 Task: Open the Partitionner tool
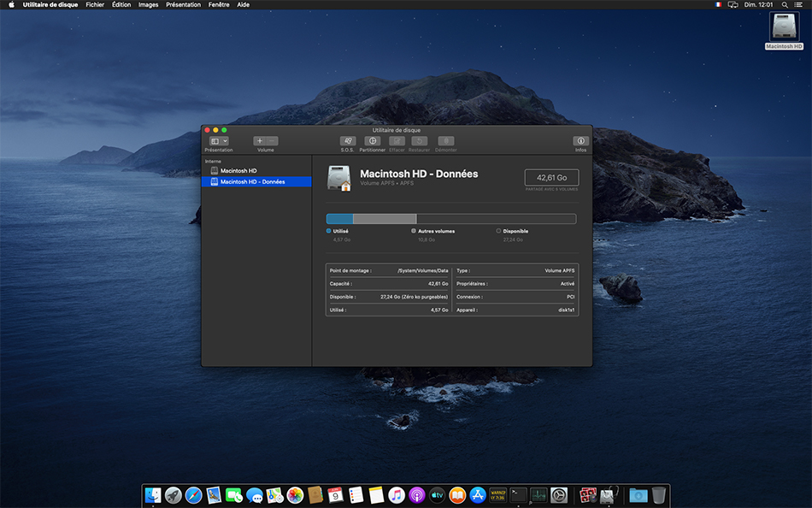373,141
